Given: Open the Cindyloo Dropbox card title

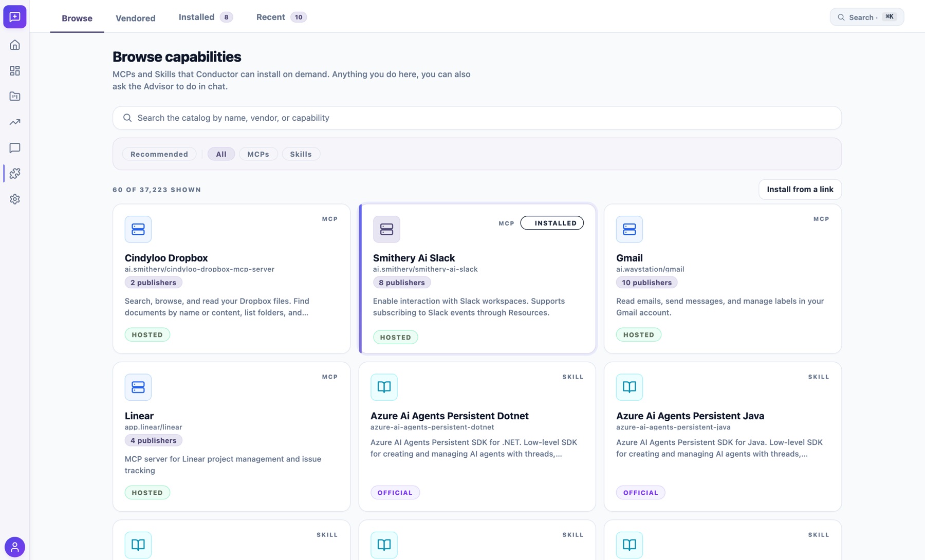Looking at the screenshot, I should (166, 258).
